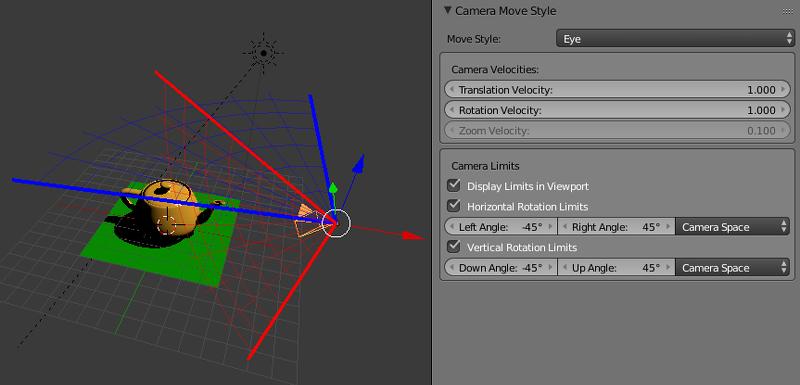800x385 pixels.
Task: Click the blue Z axis manipulator arrow
Action: [359, 163]
